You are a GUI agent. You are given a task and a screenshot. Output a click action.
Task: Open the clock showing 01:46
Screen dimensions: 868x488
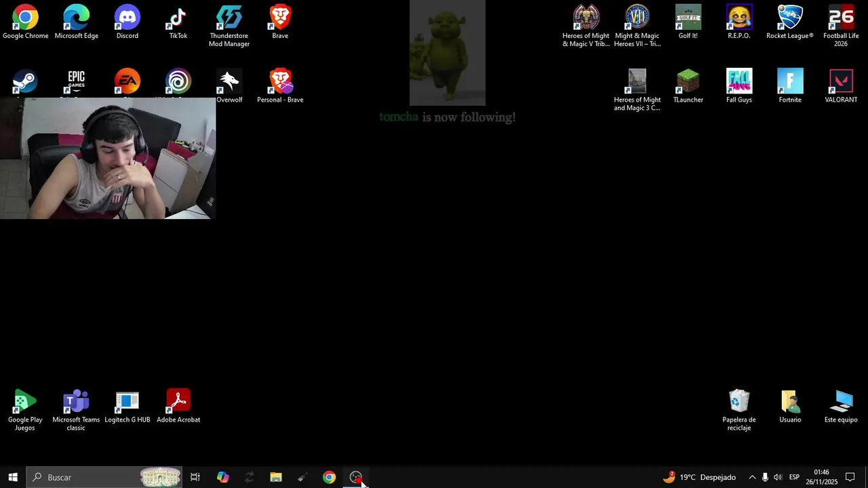[x=821, y=477]
